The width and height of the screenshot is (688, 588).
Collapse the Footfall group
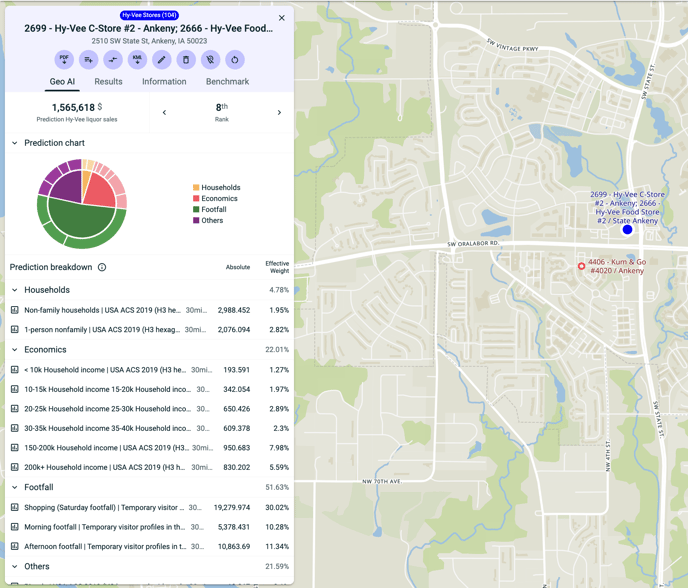pos(14,487)
